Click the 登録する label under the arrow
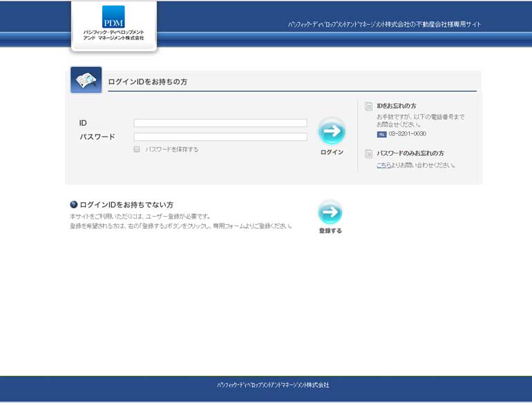The width and height of the screenshot is (532, 403). (330, 230)
